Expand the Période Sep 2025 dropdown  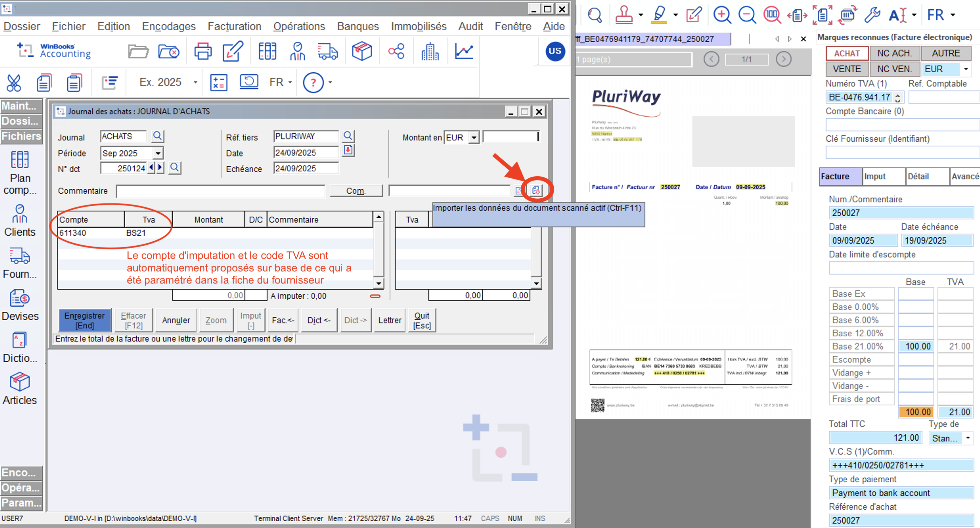[x=158, y=154]
